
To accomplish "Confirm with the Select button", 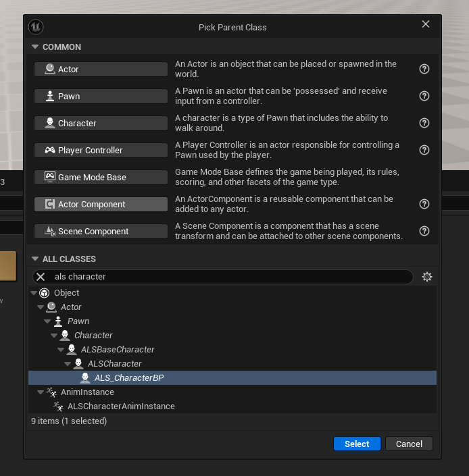I will [357, 444].
